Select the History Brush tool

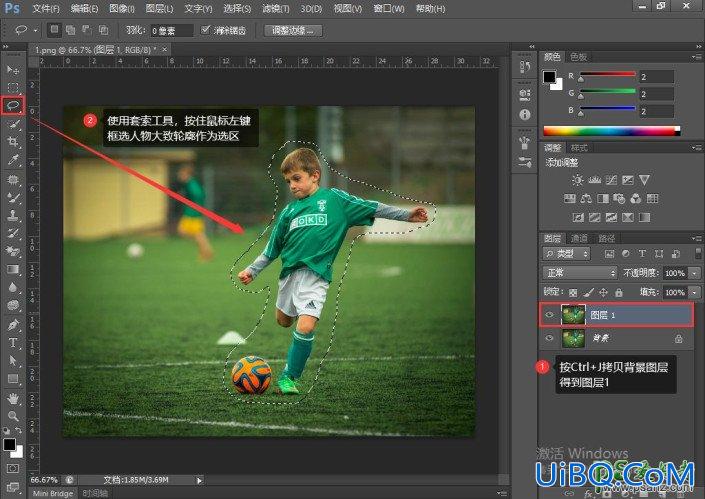pyautogui.click(x=13, y=233)
